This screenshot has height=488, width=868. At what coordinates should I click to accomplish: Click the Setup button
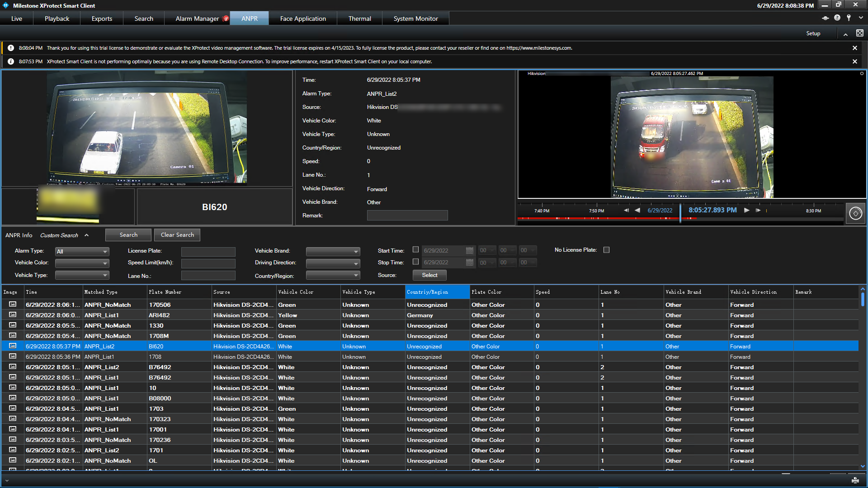(813, 33)
